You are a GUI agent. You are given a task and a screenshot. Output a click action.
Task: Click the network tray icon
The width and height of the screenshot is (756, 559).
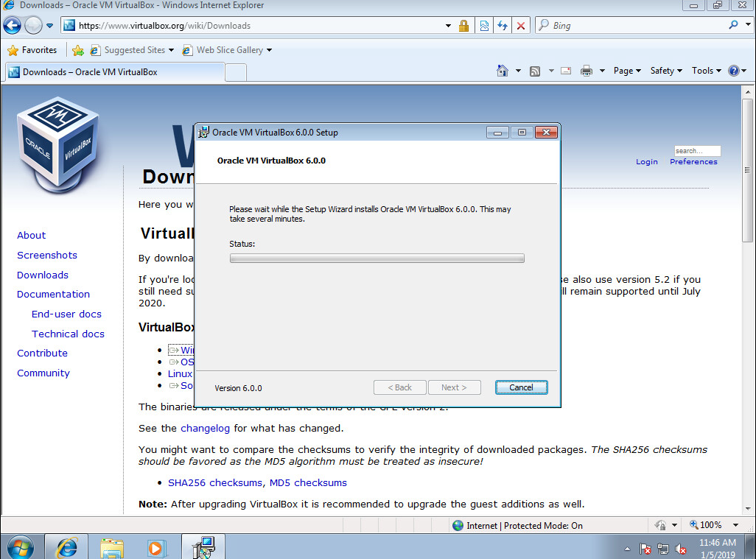(663, 549)
